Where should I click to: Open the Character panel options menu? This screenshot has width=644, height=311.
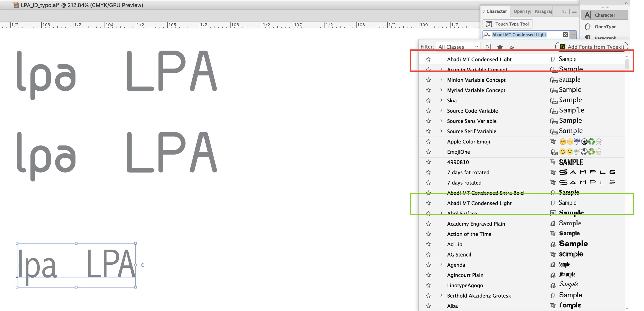pos(574,11)
